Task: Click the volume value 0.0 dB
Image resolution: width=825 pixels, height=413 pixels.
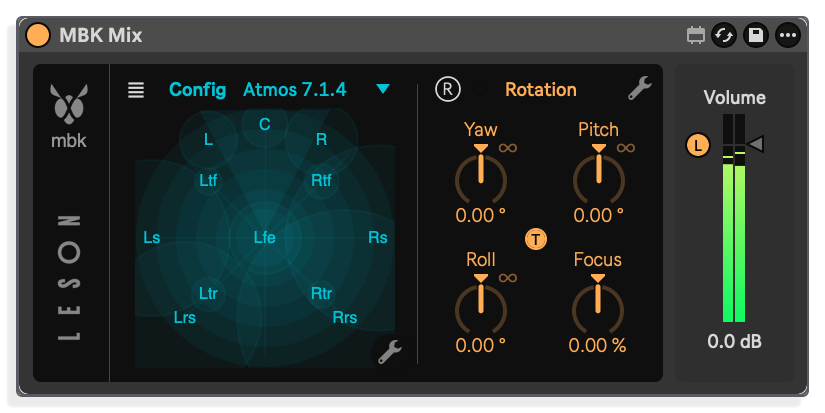Action: tap(735, 341)
